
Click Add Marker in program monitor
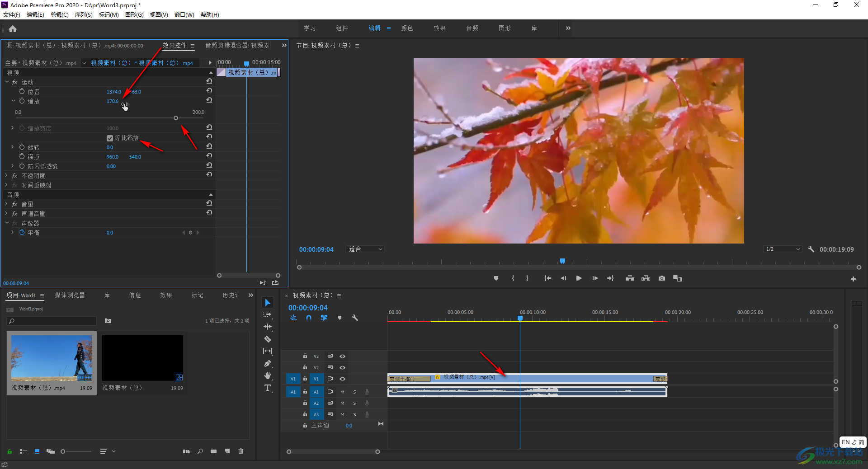click(x=496, y=278)
